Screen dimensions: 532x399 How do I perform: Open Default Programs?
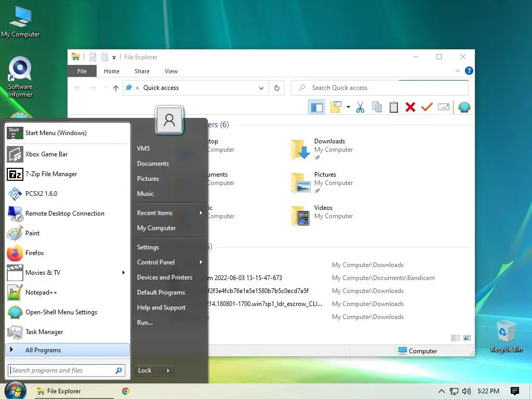click(x=170, y=292)
